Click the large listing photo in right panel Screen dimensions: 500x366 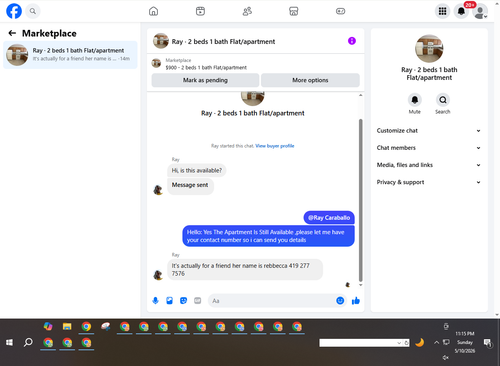point(429,49)
